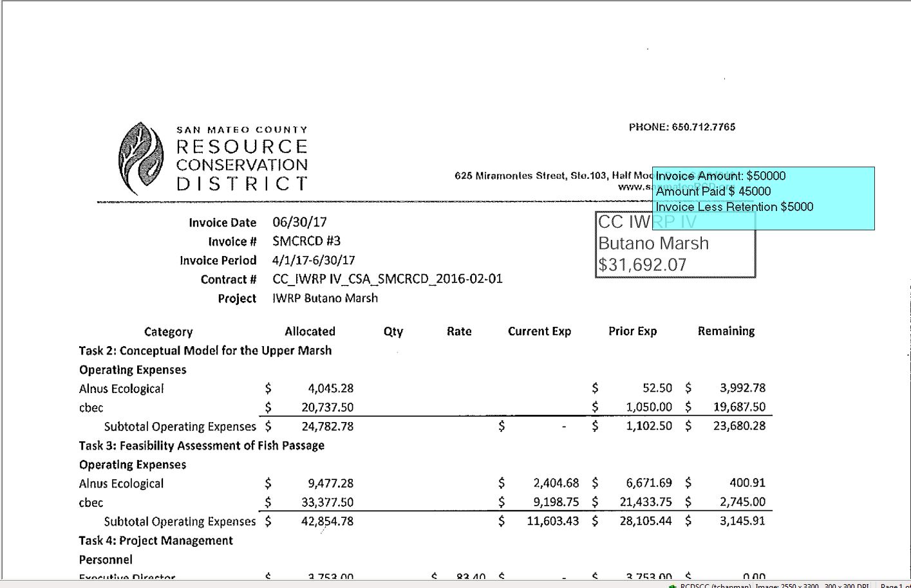
Task: Select the period value 4/1/17-6/30/17
Action: coord(314,260)
